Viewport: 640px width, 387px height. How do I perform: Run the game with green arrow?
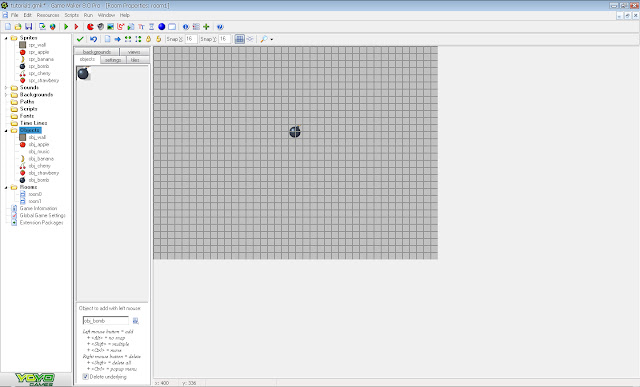click(66, 27)
